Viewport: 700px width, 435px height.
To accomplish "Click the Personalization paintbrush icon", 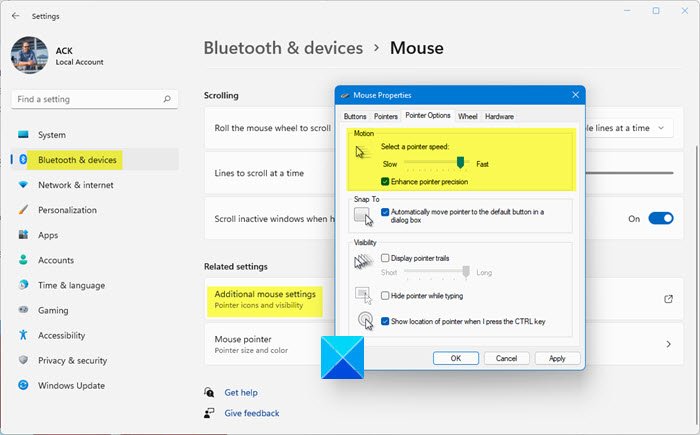I will pyautogui.click(x=23, y=209).
